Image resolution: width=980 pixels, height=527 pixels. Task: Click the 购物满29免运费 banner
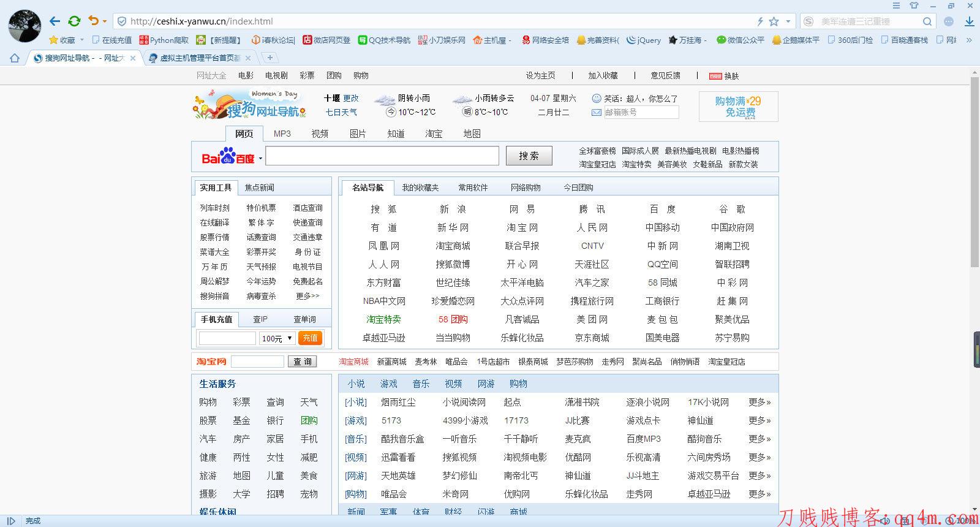[739, 106]
